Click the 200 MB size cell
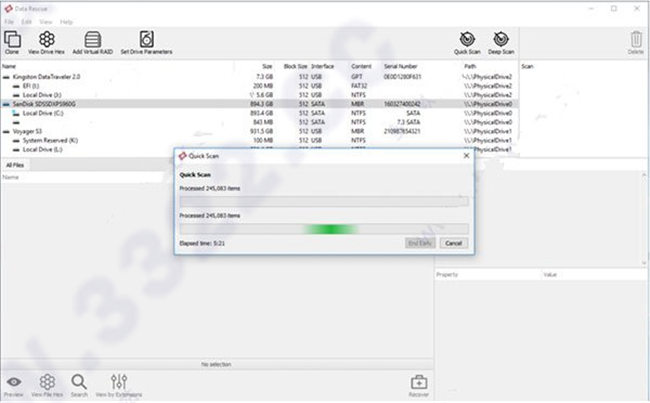The image size is (650, 403). 263,86
